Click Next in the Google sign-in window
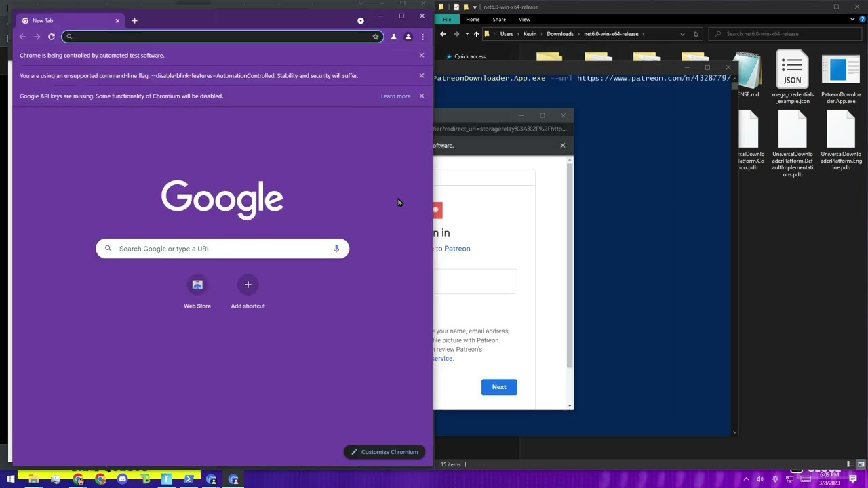Viewport: 868px width, 488px height. [499, 387]
